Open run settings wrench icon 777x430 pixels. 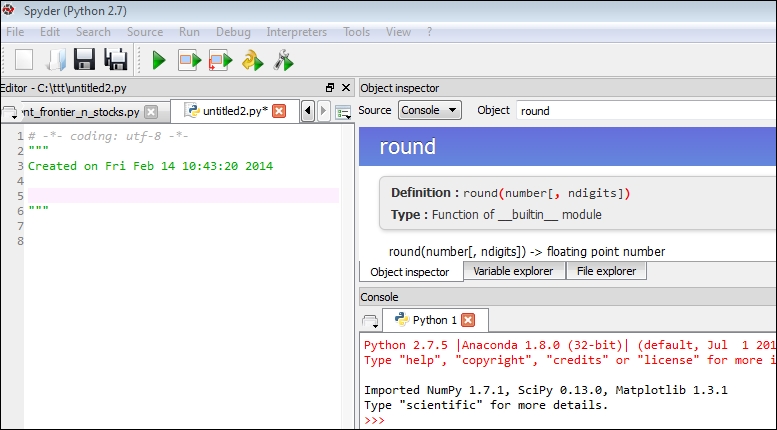(x=283, y=60)
